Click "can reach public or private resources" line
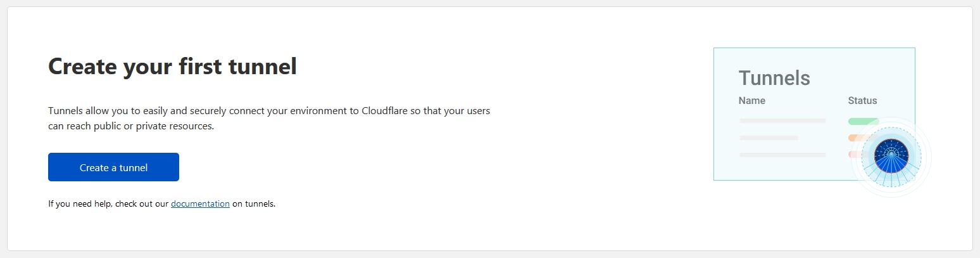Image resolution: width=980 pixels, height=258 pixels. 131,126
